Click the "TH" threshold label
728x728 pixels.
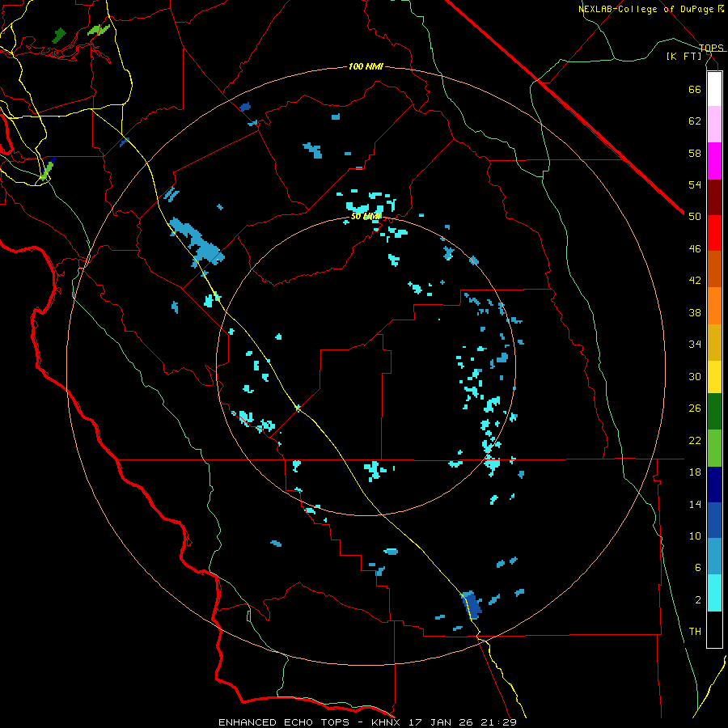(x=695, y=632)
